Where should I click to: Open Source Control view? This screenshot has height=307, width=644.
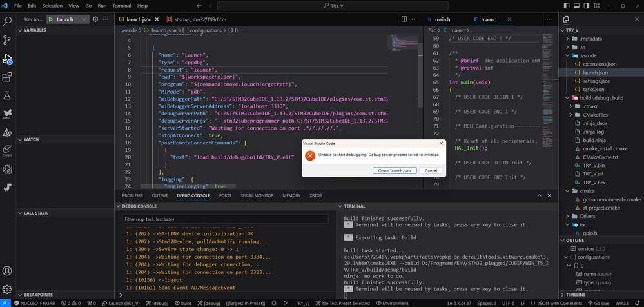(x=8, y=40)
